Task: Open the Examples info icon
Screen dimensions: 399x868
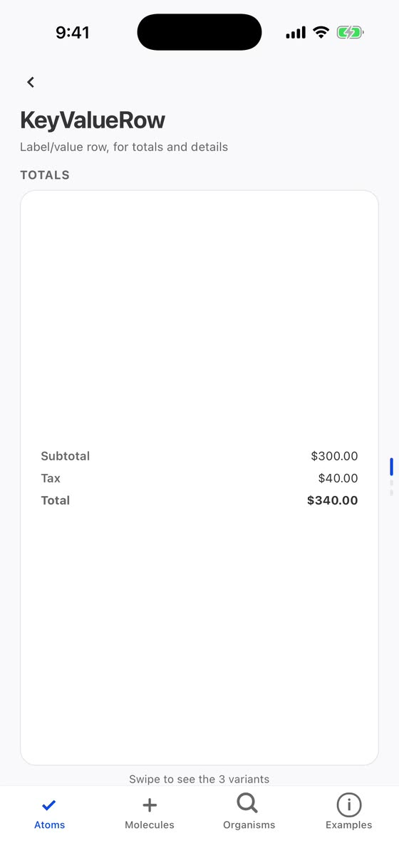Action: [349, 805]
